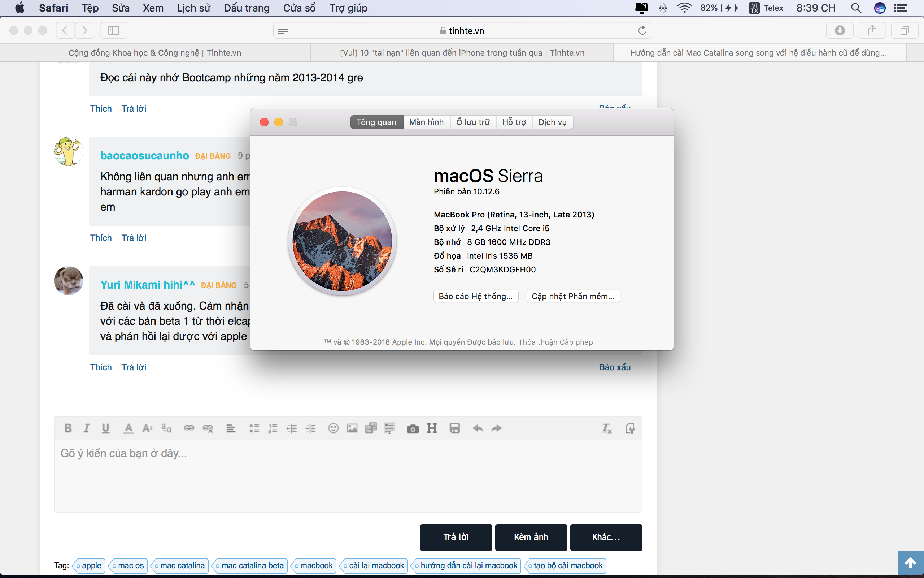Switch editor to BB code mode

[629, 428]
